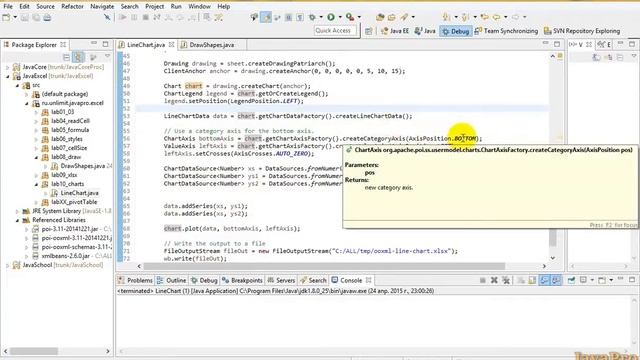The width and height of the screenshot is (640, 360).
Task: Click Remove Launch icon in Console
Action: 494,280
